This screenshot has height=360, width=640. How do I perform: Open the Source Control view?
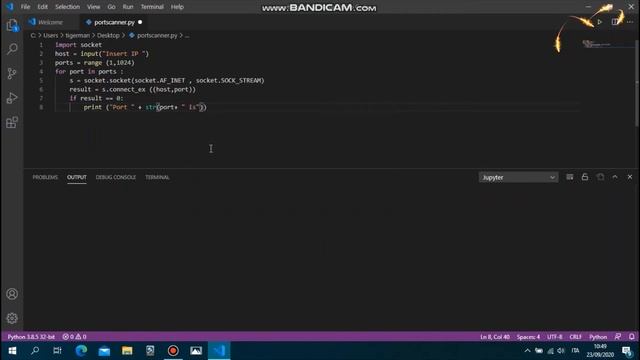point(12,73)
